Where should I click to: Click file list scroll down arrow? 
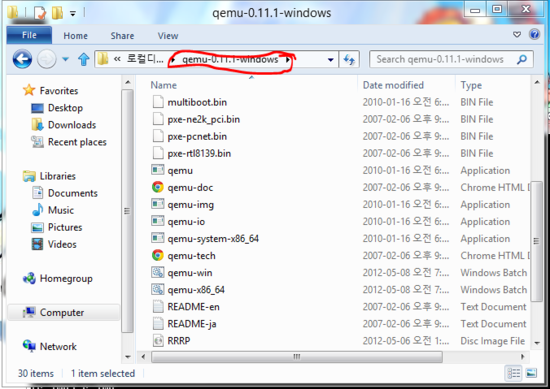coord(537,343)
